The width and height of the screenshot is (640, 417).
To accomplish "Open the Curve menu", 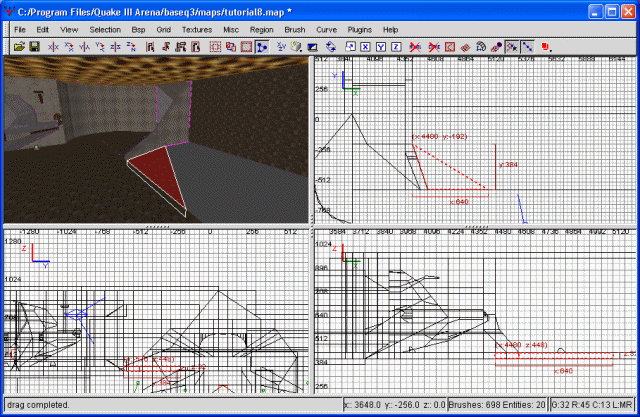I will [327, 29].
